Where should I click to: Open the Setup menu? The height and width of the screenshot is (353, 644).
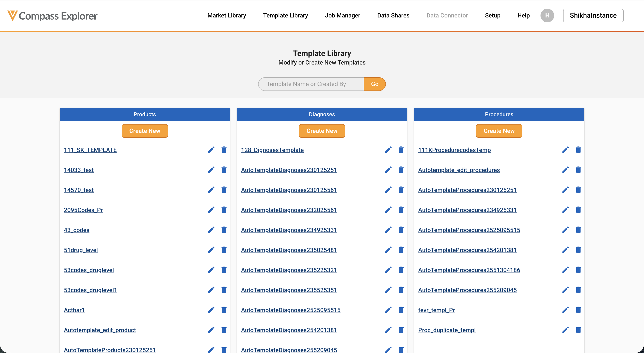(x=493, y=16)
